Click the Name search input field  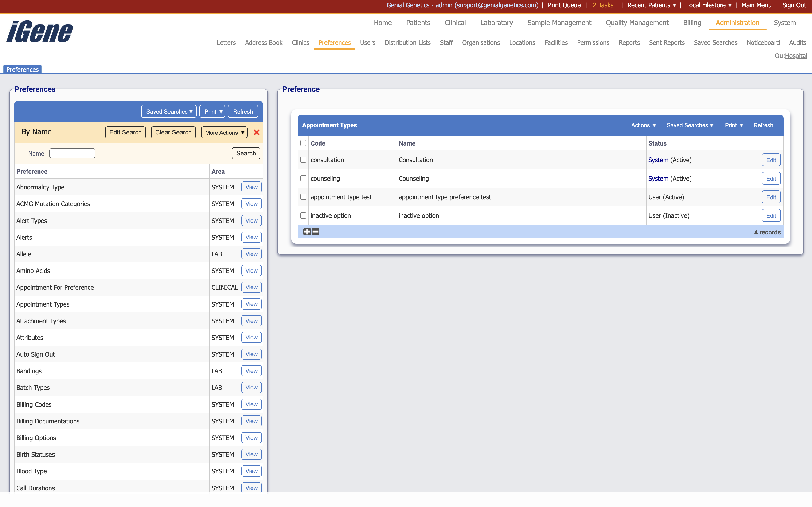[72, 153]
